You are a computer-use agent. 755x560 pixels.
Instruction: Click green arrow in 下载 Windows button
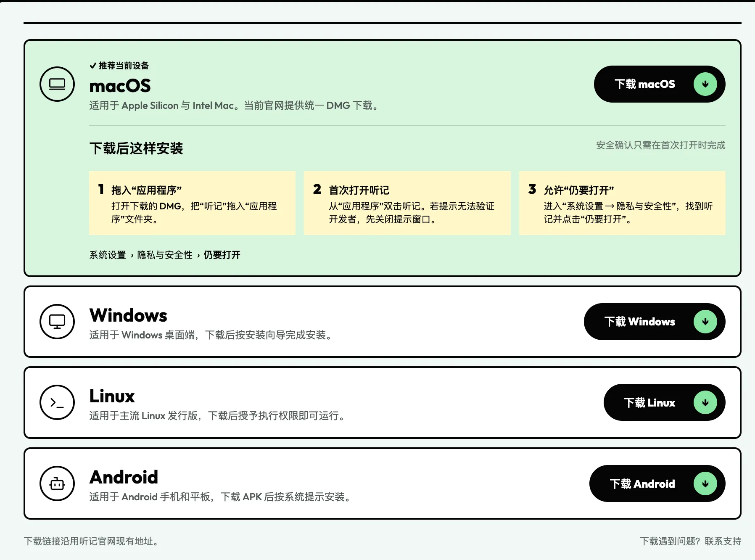coord(705,322)
